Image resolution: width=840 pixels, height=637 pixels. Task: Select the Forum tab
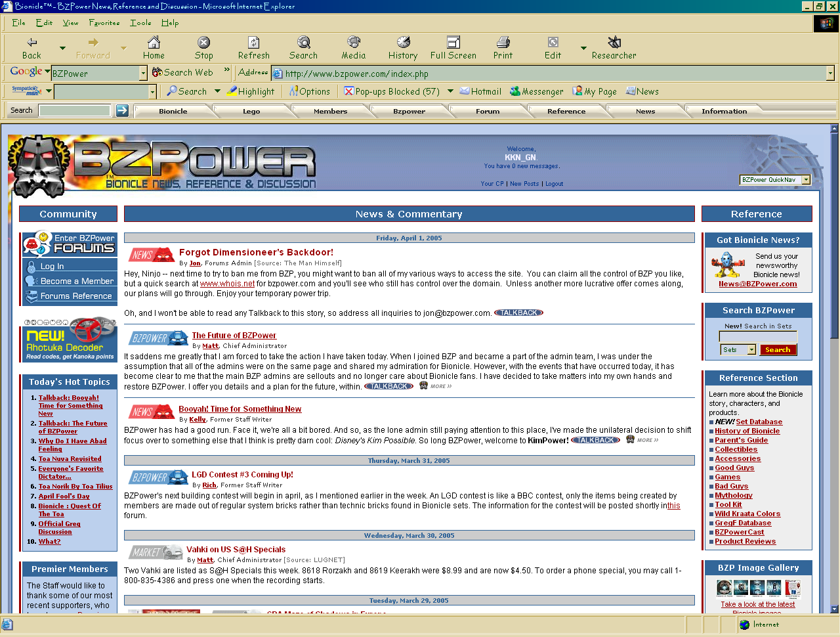[x=488, y=112]
